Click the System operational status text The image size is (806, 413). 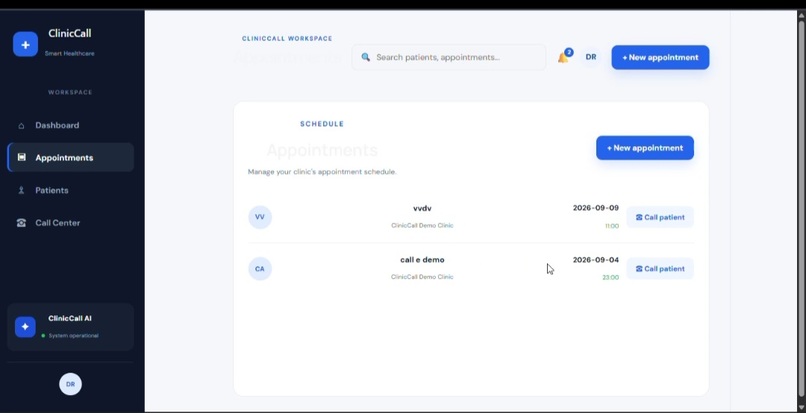coord(74,336)
